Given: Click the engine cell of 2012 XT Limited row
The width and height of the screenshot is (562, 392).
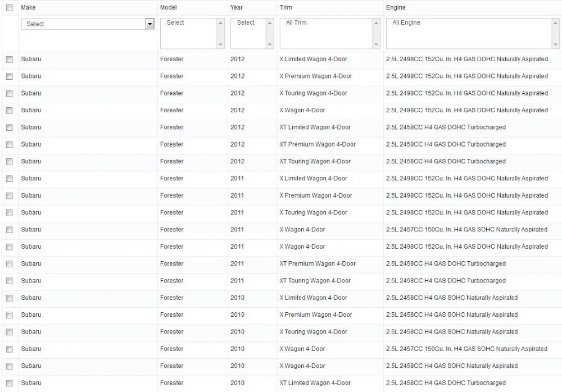Looking at the screenshot, I should tap(446, 127).
